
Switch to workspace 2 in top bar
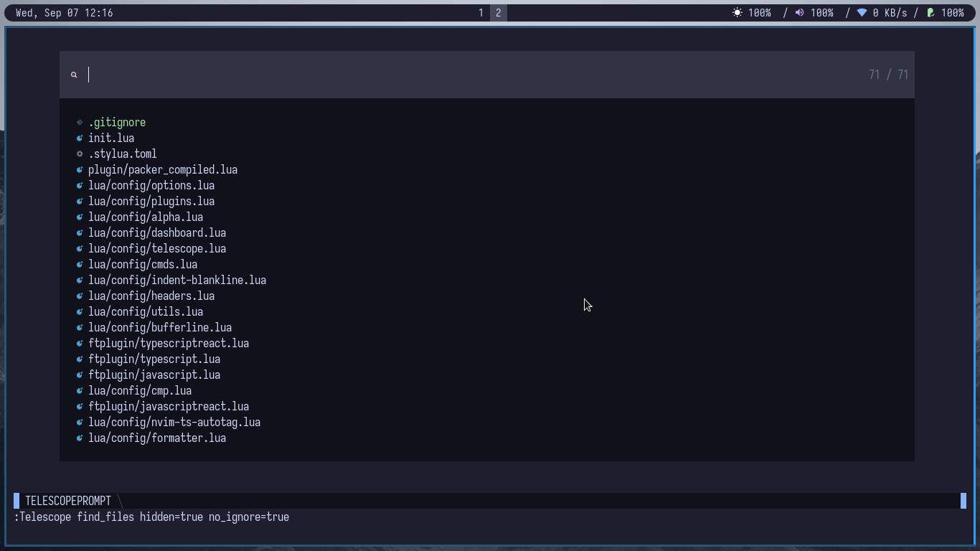point(498,13)
